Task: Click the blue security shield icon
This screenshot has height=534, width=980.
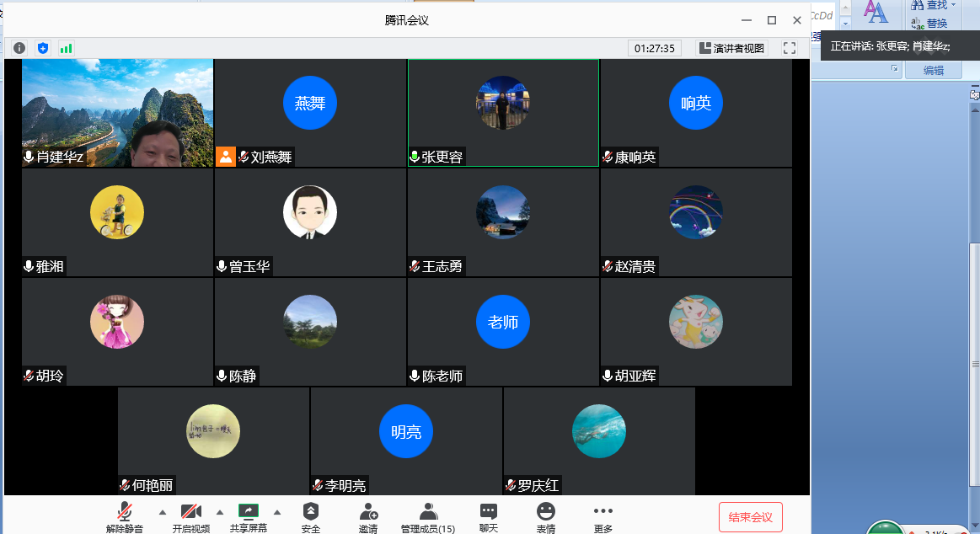Action: [x=43, y=48]
